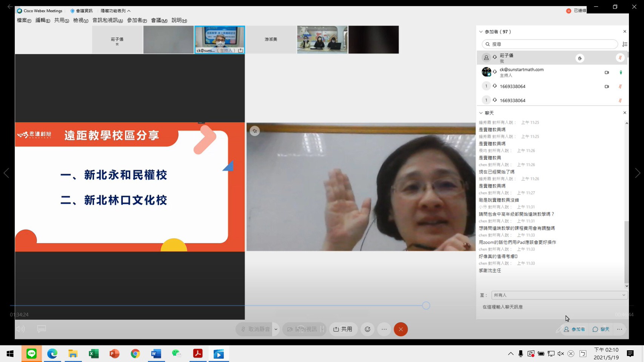Close the participants panel with its X
Screen dimensions: 644x362
point(624,32)
